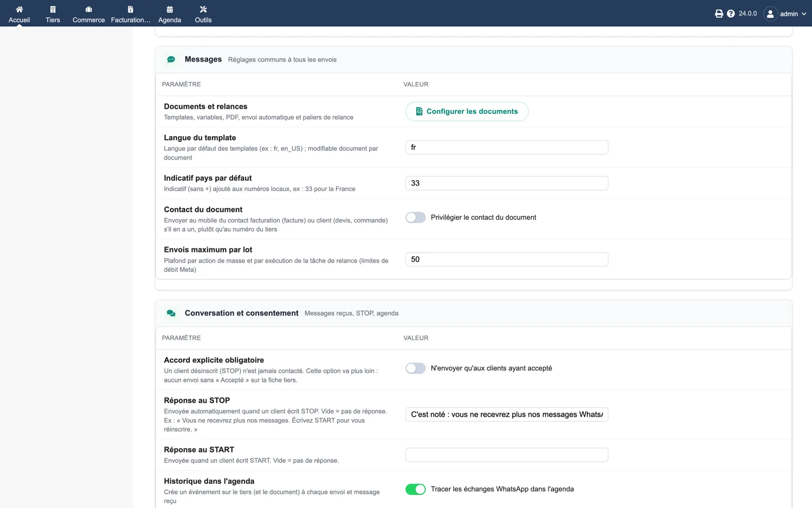The image size is (812, 508).
Task: Open the Facturation document icon
Action: point(130,9)
